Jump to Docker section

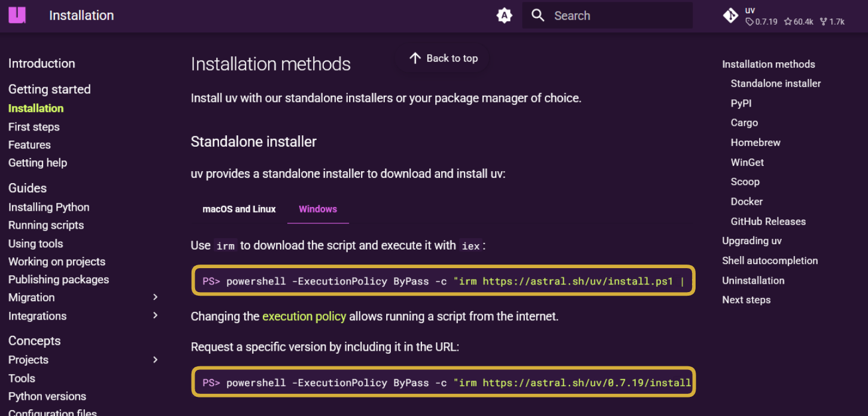(x=746, y=202)
